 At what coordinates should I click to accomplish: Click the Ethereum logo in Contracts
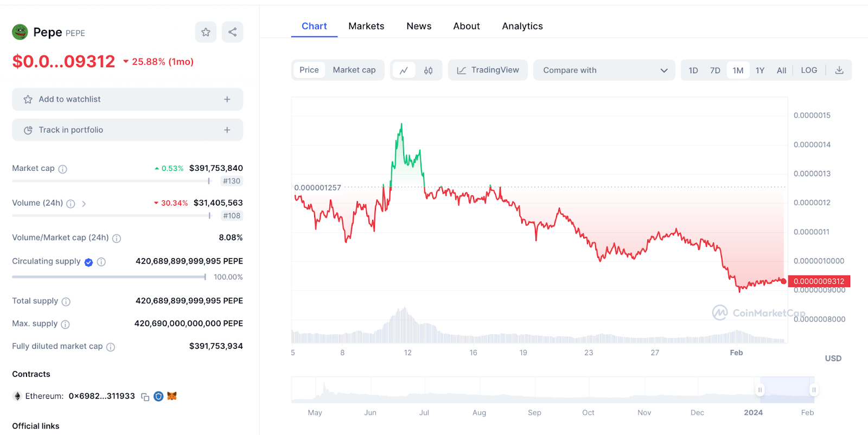(17, 396)
